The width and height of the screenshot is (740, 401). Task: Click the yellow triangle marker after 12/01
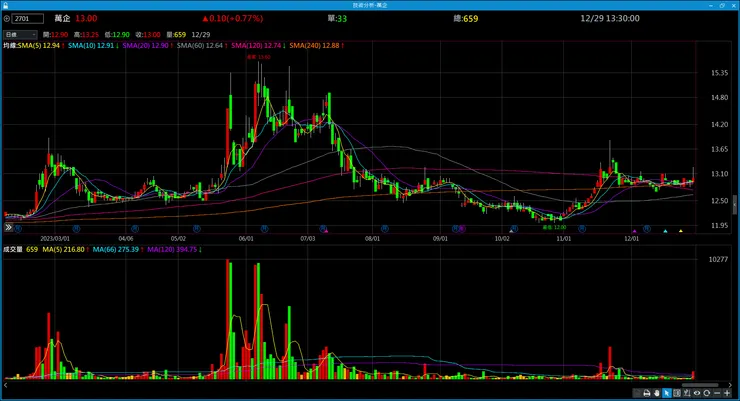coord(681,231)
